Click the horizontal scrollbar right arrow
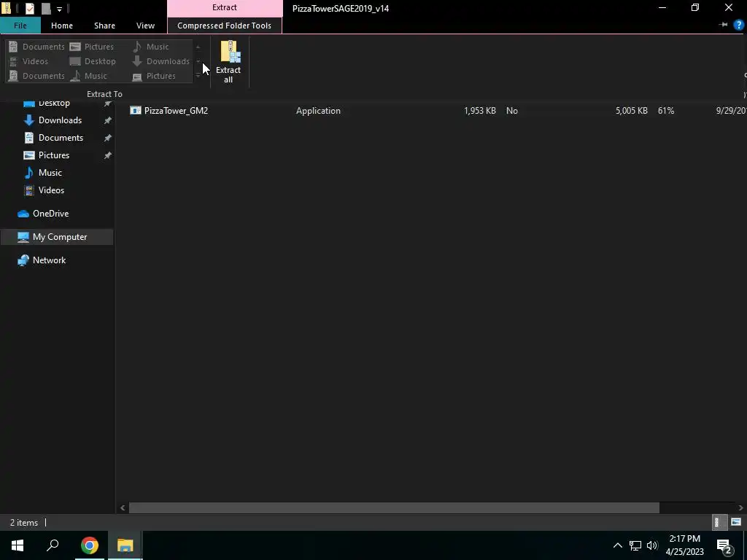Screen dimensions: 747x560 tap(740, 507)
